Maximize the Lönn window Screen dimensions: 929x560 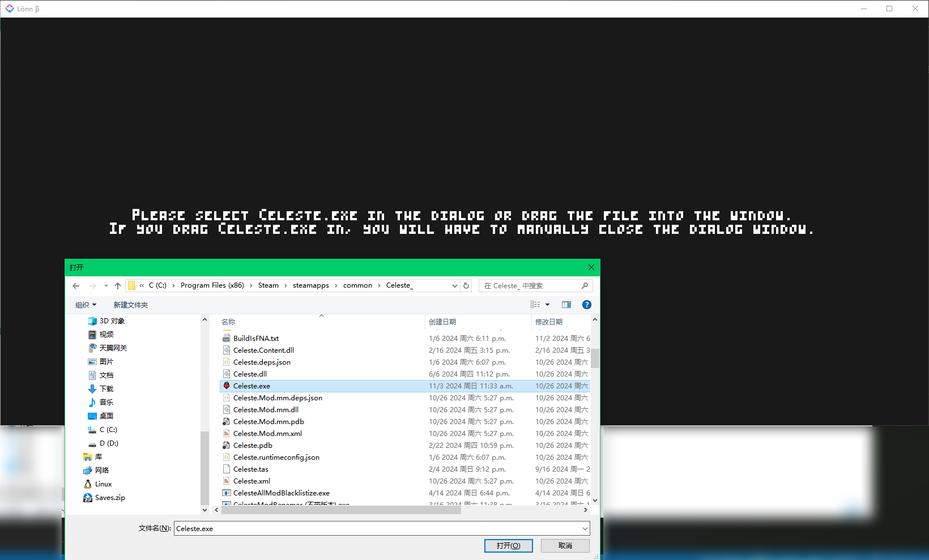(x=889, y=8)
